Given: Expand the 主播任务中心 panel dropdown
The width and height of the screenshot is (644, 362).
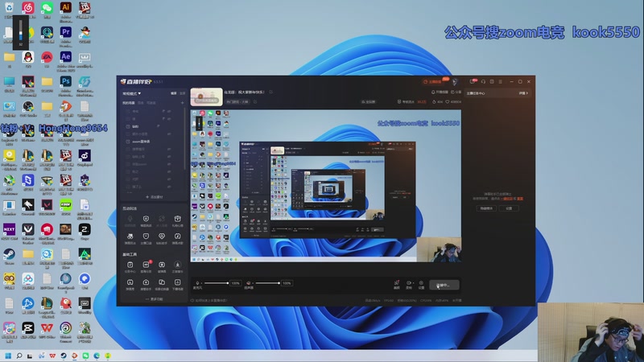Looking at the screenshot, I should (x=523, y=93).
